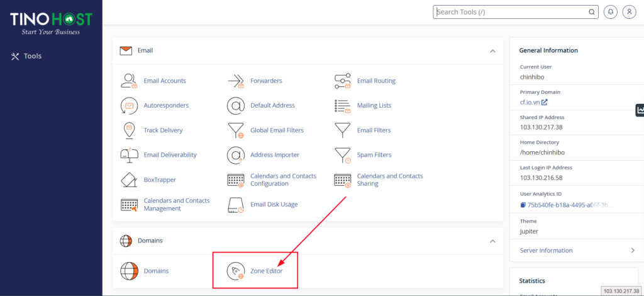Click the Statistics panel heading
This screenshot has width=644, height=296.
532,281
